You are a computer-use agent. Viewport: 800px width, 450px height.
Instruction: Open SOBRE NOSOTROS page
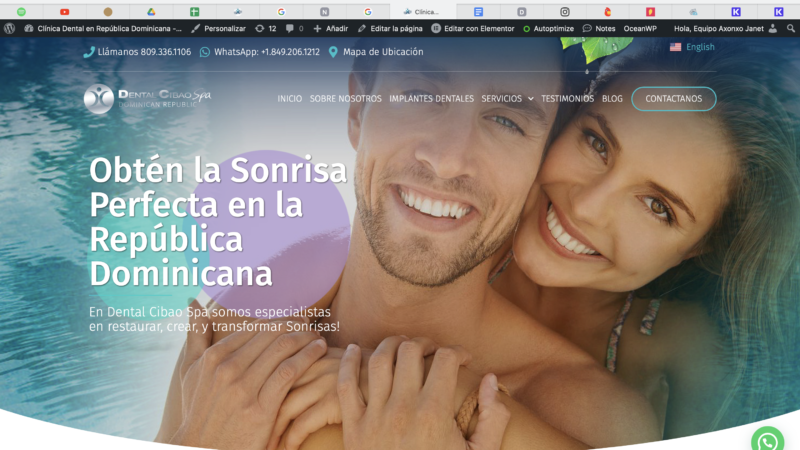tap(345, 98)
